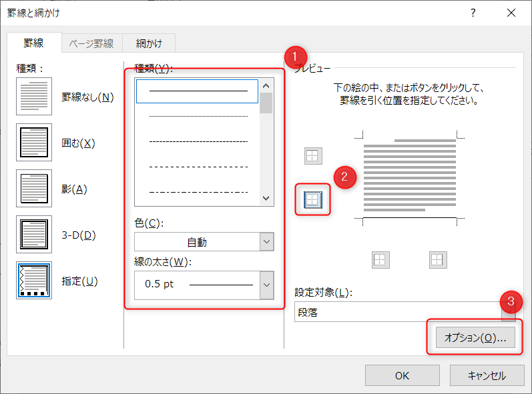Click the down arrow of line style scrollbar
532x394 pixels.
266,199
